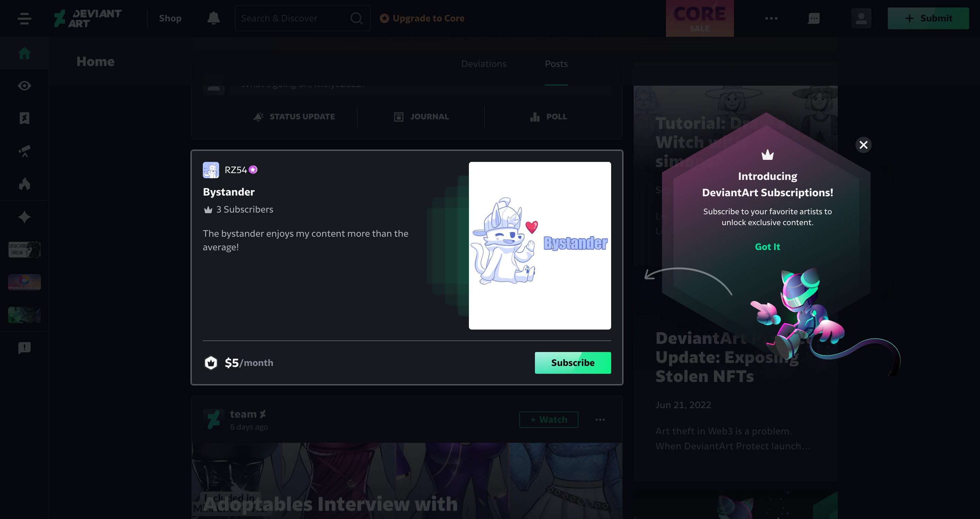Viewport: 980px width, 519px height.
Task: Click Got It in the popup
Action: click(767, 247)
